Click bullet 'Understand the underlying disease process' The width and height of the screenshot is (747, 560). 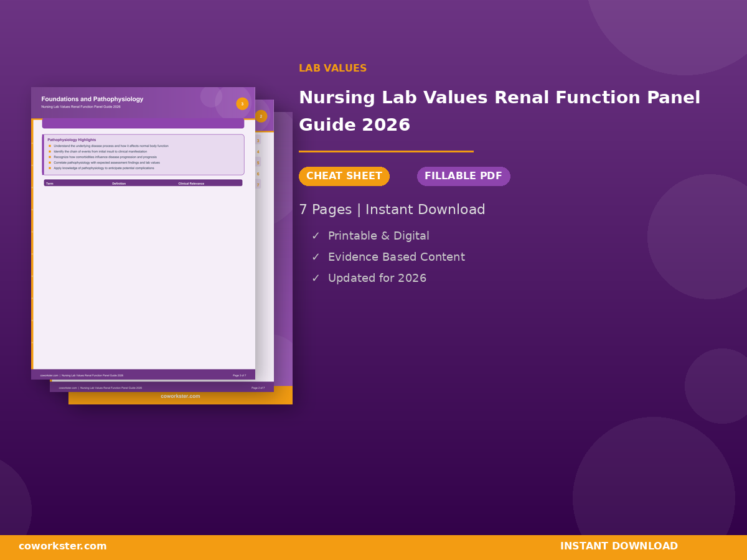point(111,146)
